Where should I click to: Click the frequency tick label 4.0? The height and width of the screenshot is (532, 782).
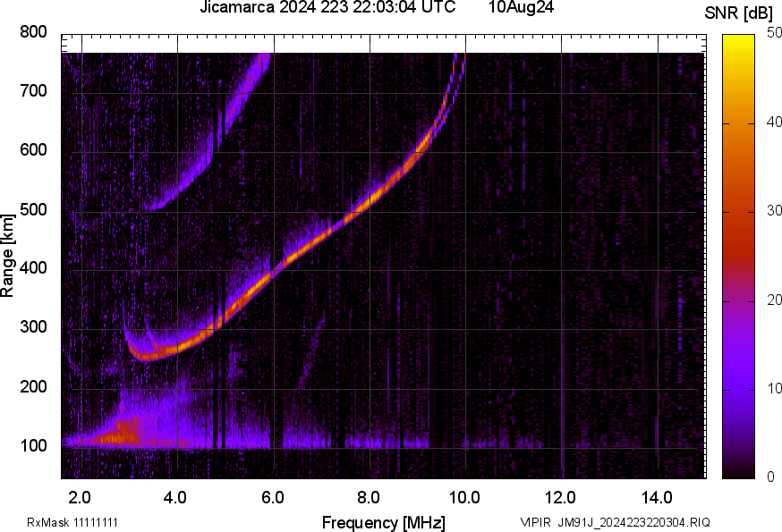[175, 497]
